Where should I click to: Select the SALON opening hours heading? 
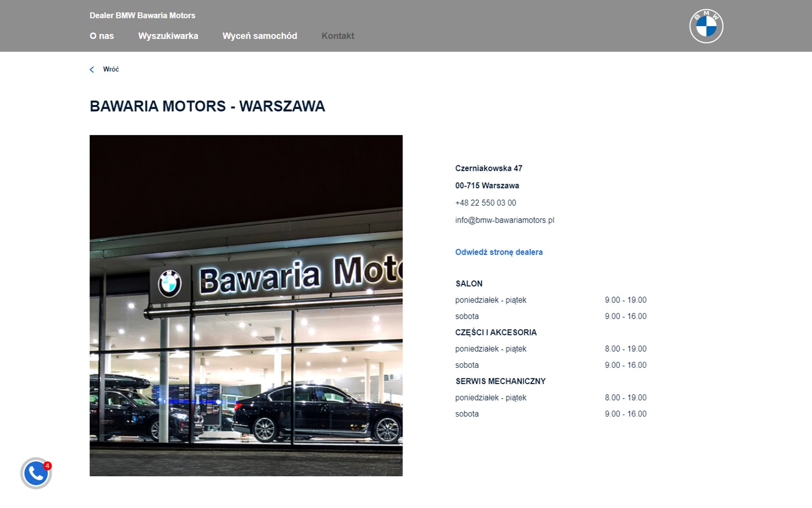468,284
